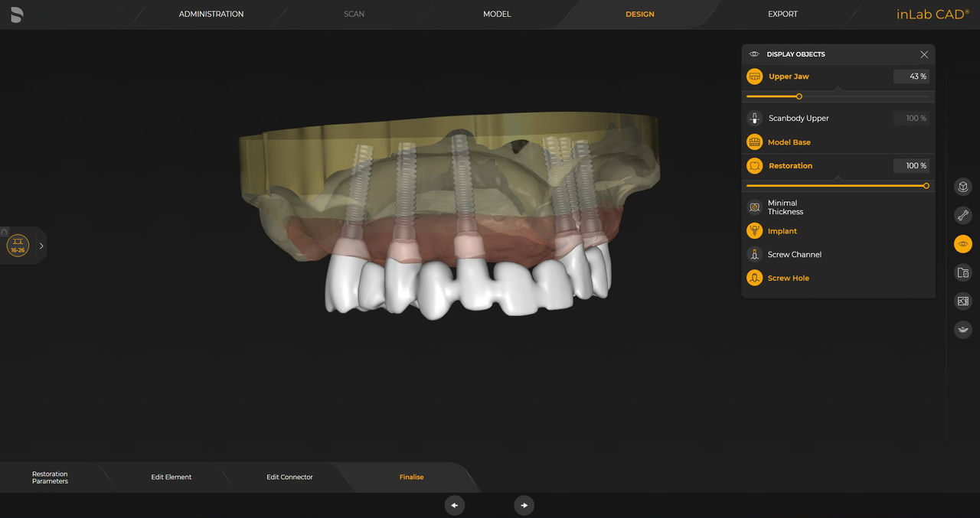The width and height of the screenshot is (980, 518).
Task: Click the image viewer icon on right sidebar
Action: click(962, 301)
